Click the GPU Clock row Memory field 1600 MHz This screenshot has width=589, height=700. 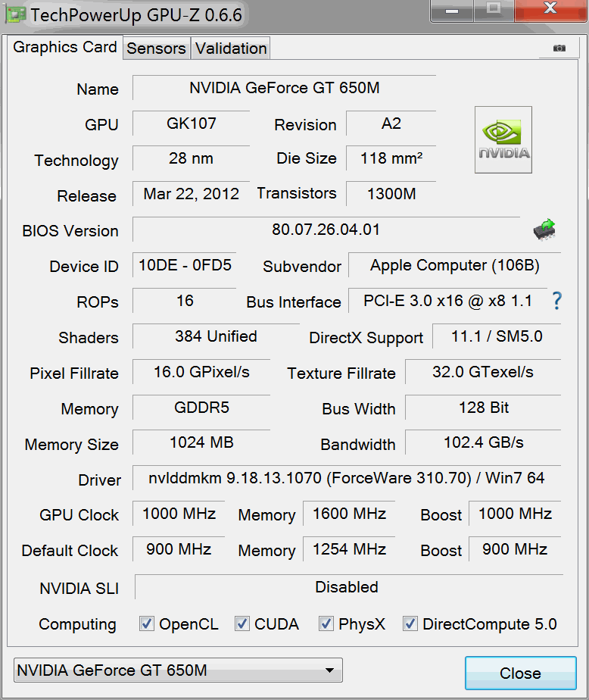coord(349,514)
